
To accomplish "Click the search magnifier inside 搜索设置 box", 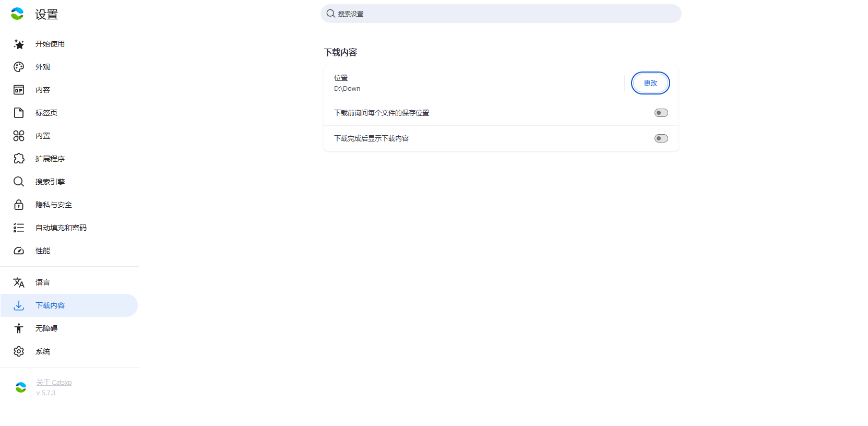I will coord(330,14).
